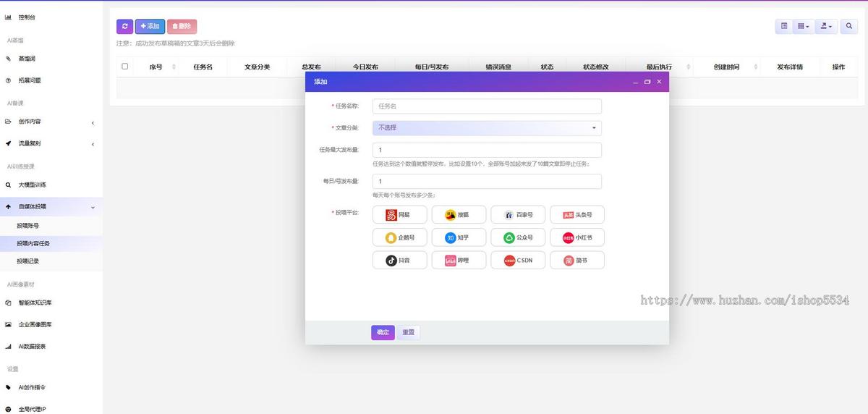Select the 头条号 platform option
Image resolution: width=868 pixels, height=414 pixels.
point(577,215)
